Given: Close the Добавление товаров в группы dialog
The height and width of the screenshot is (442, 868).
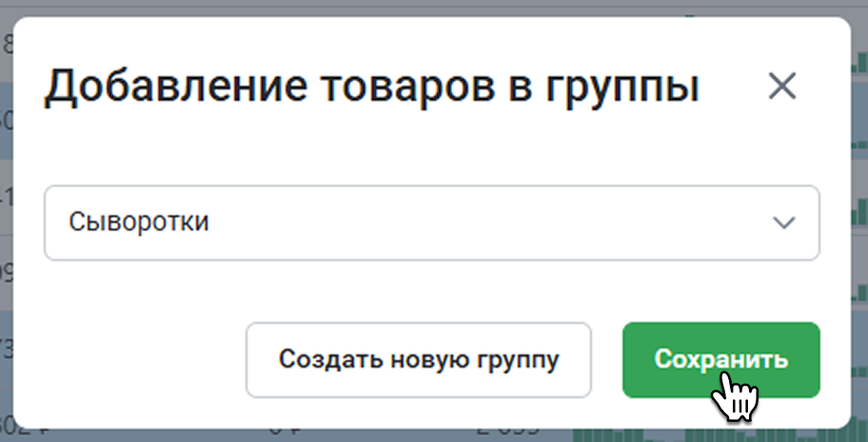Looking at the screenshot, I should 782,87.
